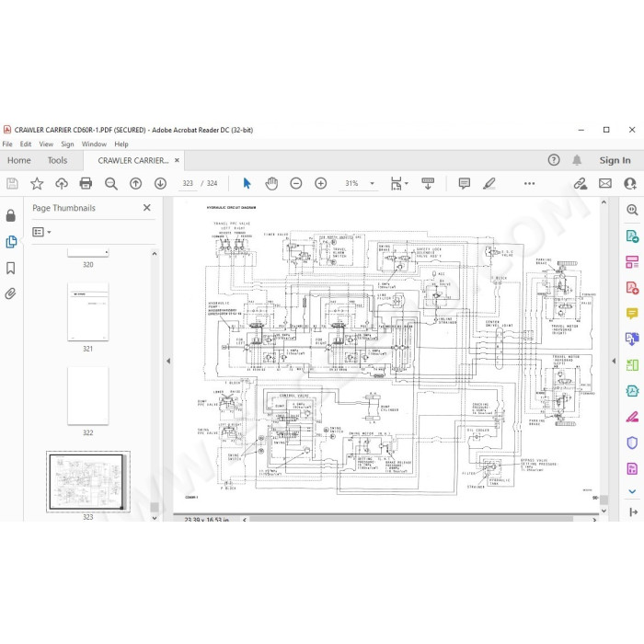Open the File menu
This screenshot has width=644, height=644.
coord(7,144)
